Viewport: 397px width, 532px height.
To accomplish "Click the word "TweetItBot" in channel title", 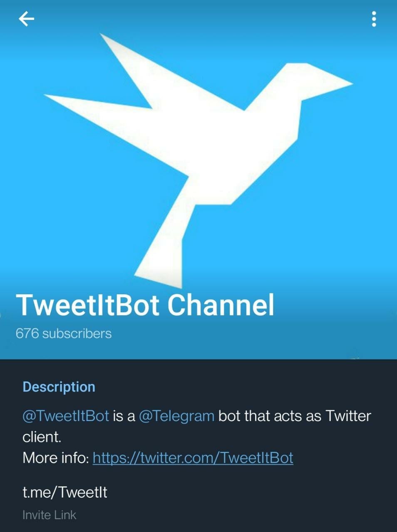I will 88,305.
